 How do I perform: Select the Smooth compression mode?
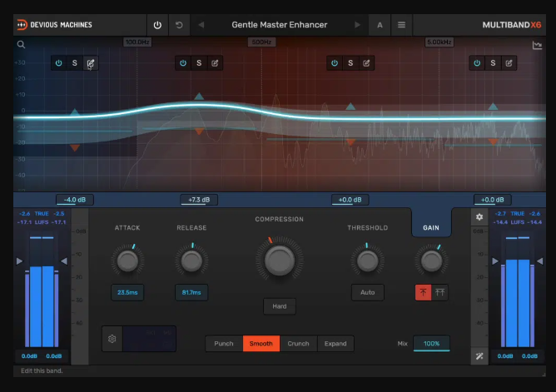click(x=261, y=344)
